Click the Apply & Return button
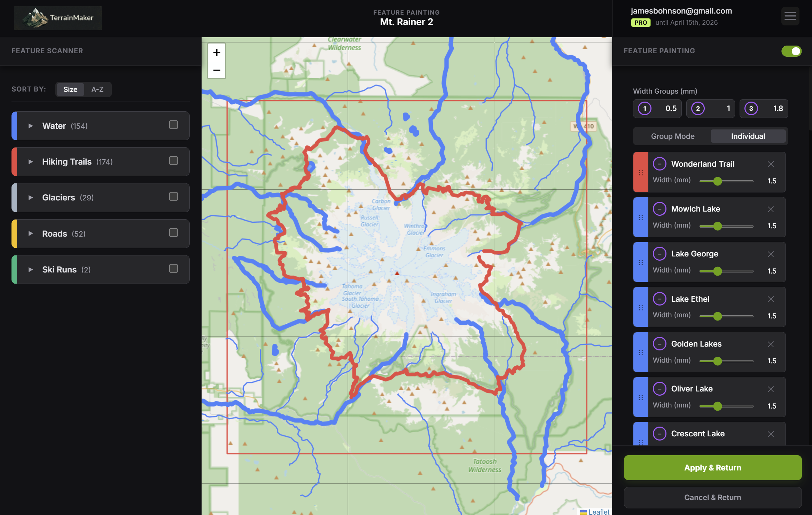812x515 pixels. click(x=712, y=468)
